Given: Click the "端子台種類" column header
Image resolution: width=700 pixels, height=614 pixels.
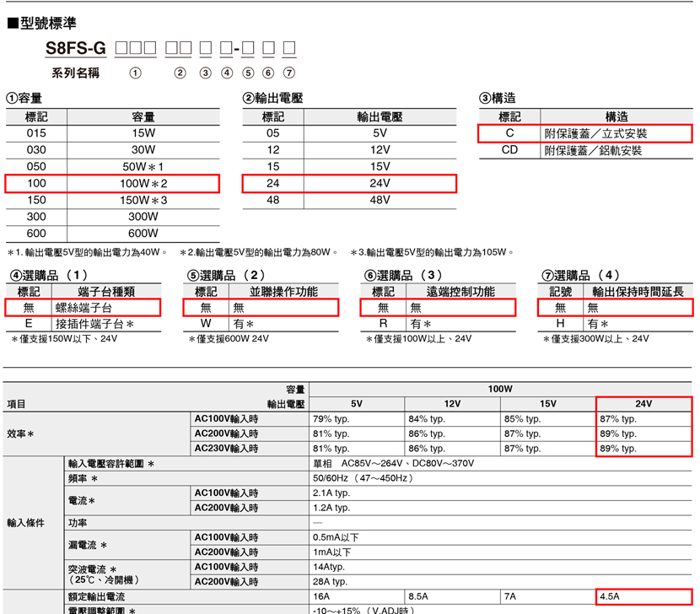Looking at the screenshot, I should point(106,292).
